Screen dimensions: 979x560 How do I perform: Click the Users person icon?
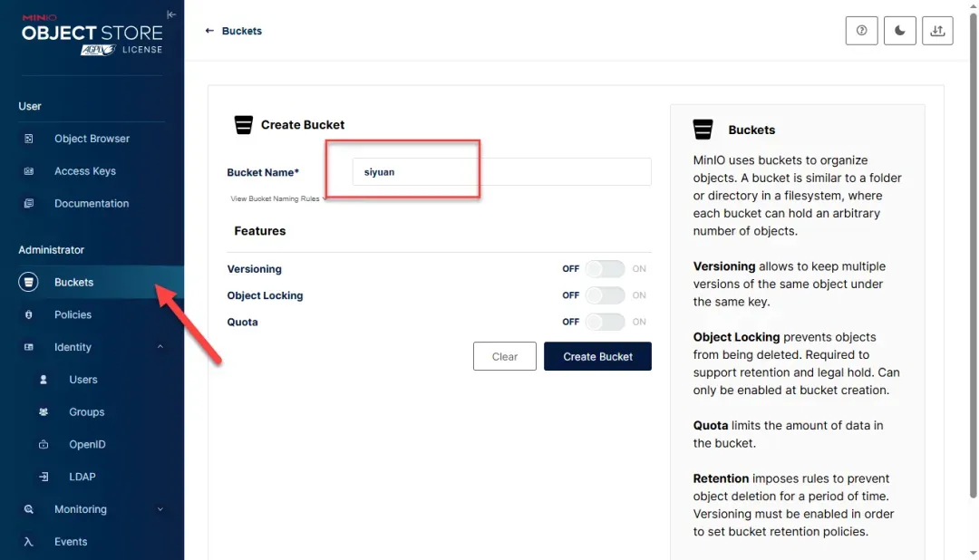(x=44, y=380)
